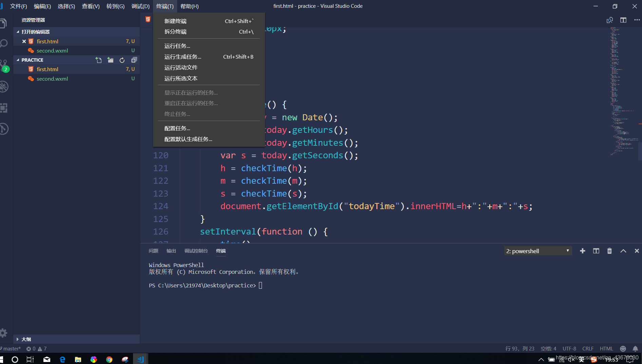
Task: Click line and column indicator 行 93, 列 23
Action: tap(520, 348)
